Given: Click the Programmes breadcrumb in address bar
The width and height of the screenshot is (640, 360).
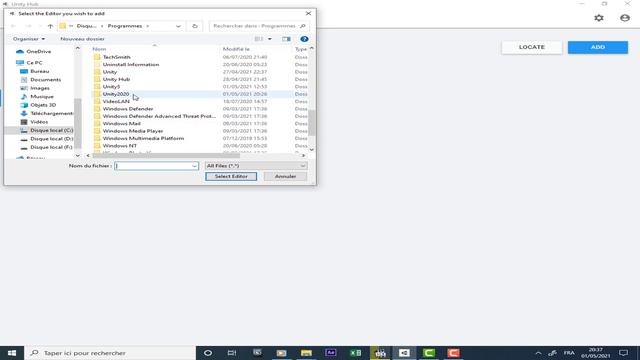Looking at the screenshot, I should (x=125, y=26).
